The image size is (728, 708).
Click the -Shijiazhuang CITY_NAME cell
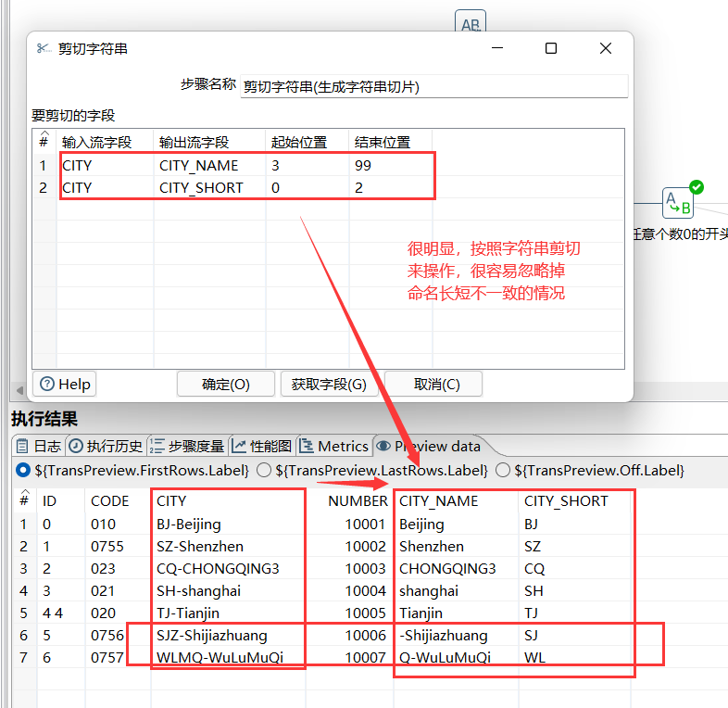[x=456, y=636]
